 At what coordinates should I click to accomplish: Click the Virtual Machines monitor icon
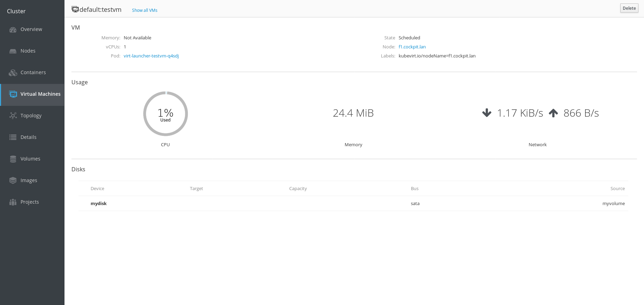pyautogui.click(x=13, y=94)
